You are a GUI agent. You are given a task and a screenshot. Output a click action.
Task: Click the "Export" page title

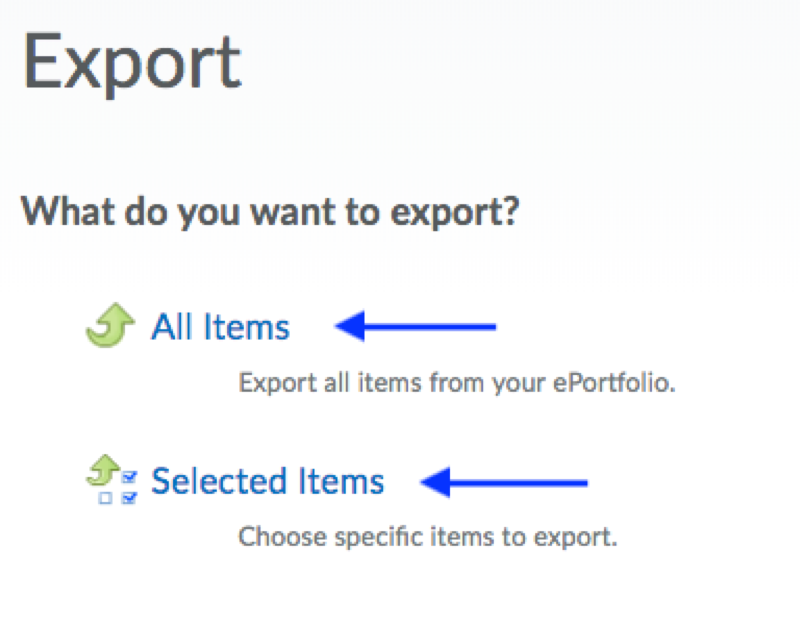132,62
